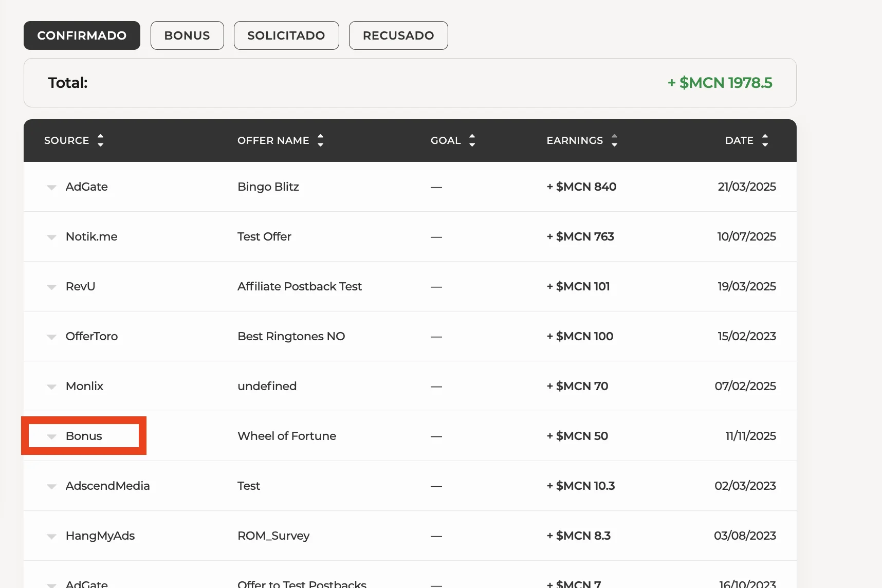Expand the HangMyAds ROM_Survey row
Image resolution: width=882 pixels, height=588 pixels.
tap(51, 536)
